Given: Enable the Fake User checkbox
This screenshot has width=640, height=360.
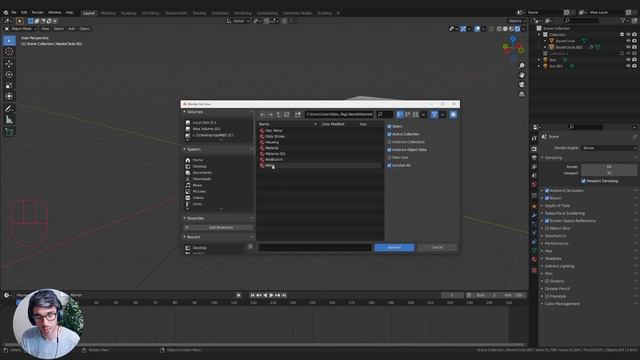Looking at the screenshot, I should coord(389,158).
